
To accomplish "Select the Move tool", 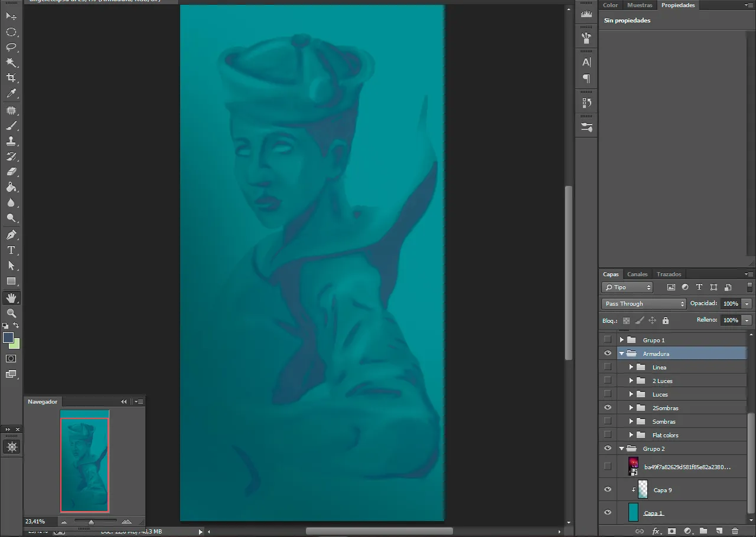I will pyautogui.click(x=11, y=17).
